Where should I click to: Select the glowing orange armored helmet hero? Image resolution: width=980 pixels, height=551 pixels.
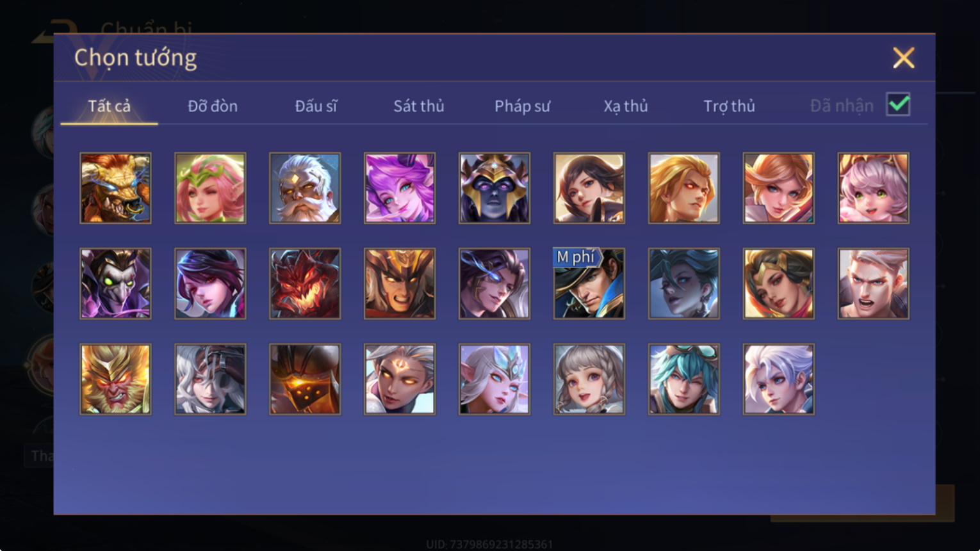pyautogui.click(x=305, y=379)
